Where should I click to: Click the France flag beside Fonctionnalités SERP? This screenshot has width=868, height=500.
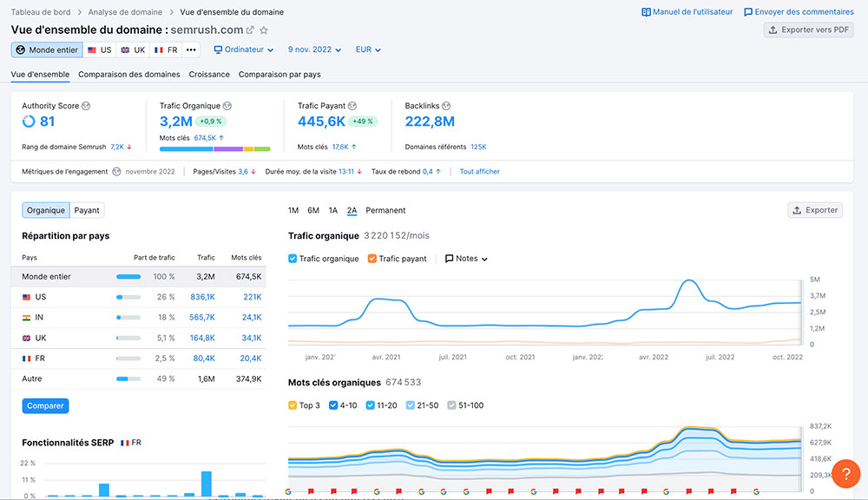coord(124,443)
